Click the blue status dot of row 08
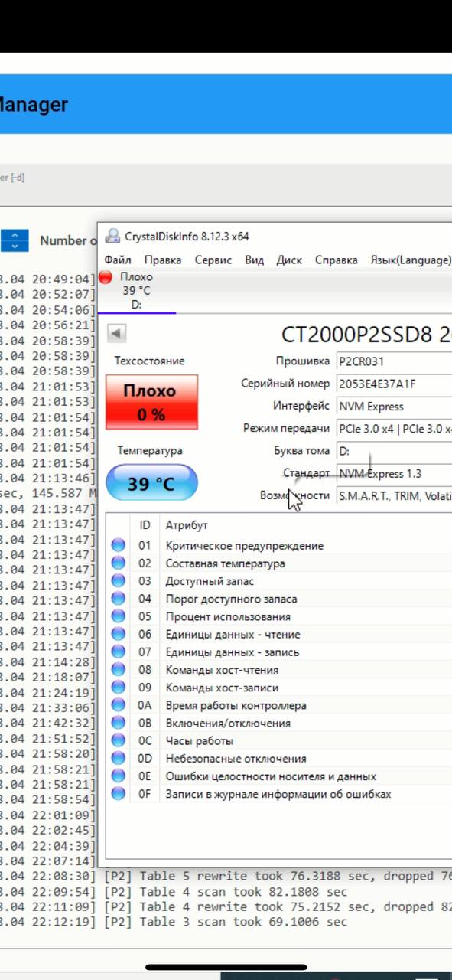The image size is (452, 980). tap(119, 670)
